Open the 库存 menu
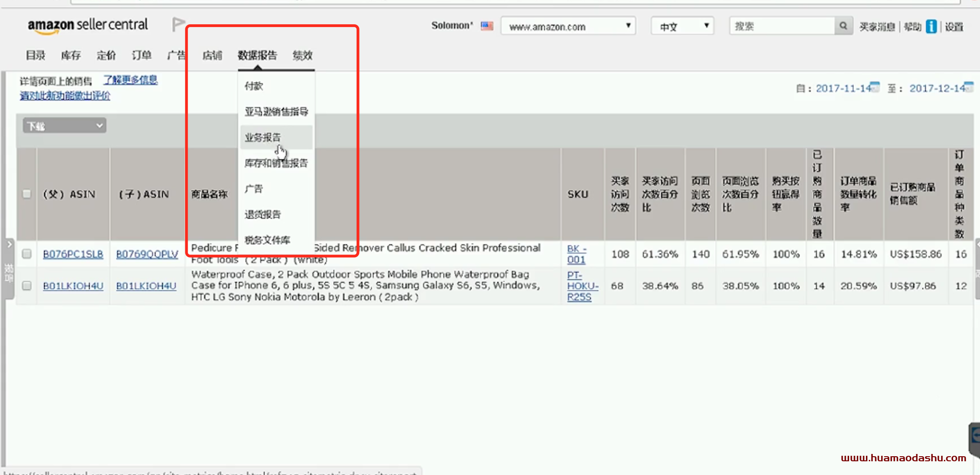This screenshot has width=980, height=475. coord(71,55)
